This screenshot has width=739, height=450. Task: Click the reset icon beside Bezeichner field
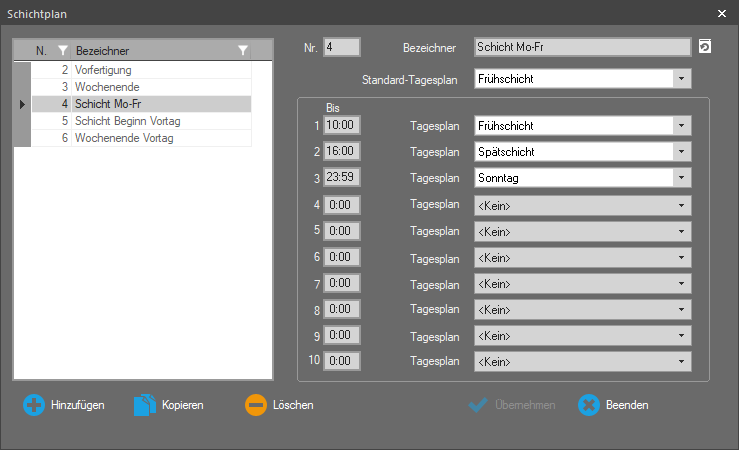704,47
